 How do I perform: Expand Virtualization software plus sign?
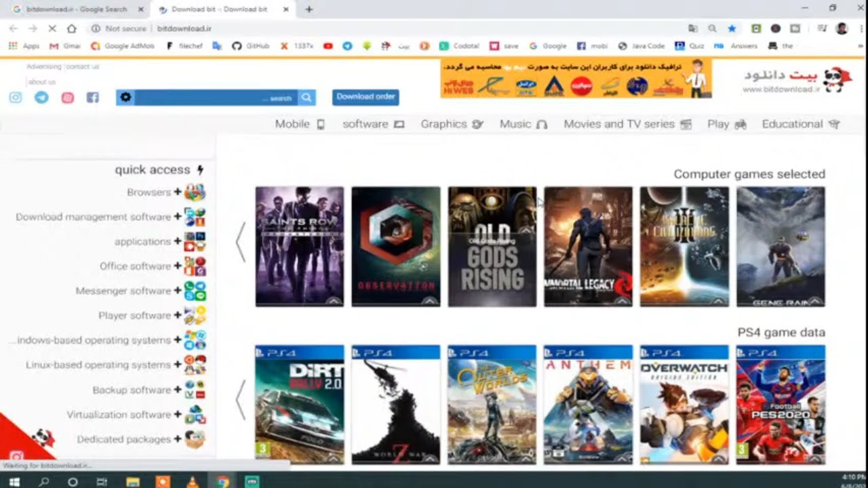pyautogui.click(x=178, y=414)
